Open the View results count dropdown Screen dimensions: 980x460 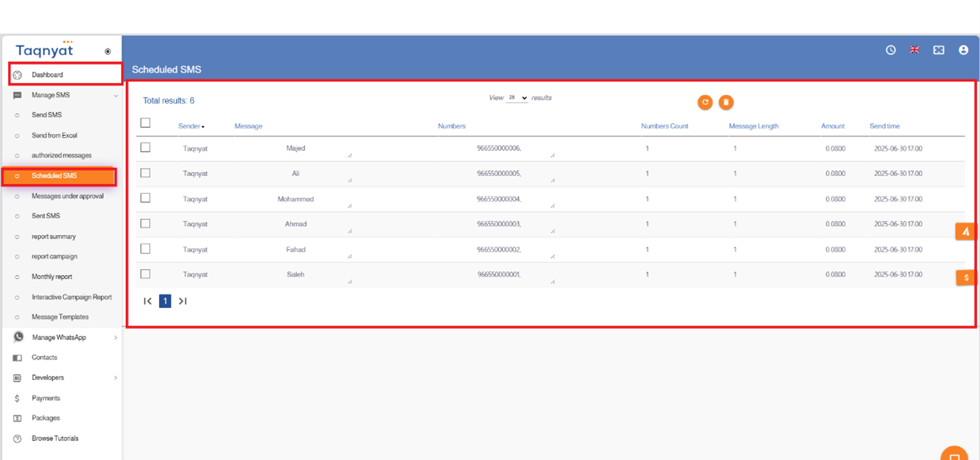click(517, 98)
